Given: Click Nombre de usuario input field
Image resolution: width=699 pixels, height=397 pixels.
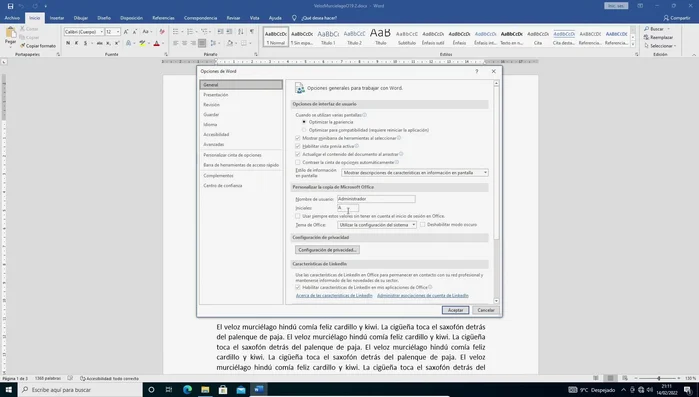Looking at the screenshot, I should click(x=376, y=199).
